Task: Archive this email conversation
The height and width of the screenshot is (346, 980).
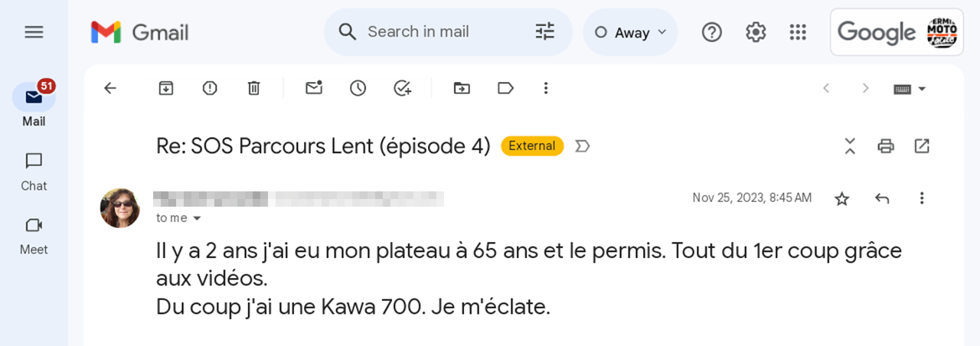Action: pos(166,88)
